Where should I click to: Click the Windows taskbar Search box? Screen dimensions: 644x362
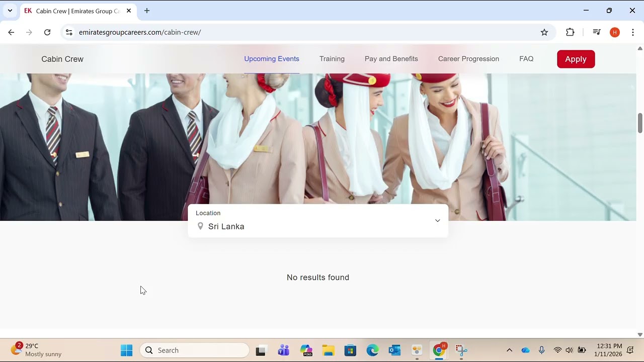(x=194, y=350)
